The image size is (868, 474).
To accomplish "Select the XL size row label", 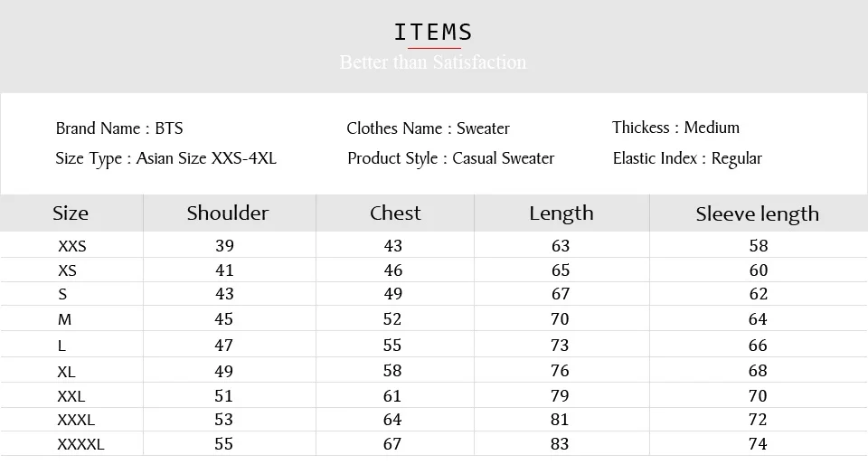I will click(x=66, y=372).
